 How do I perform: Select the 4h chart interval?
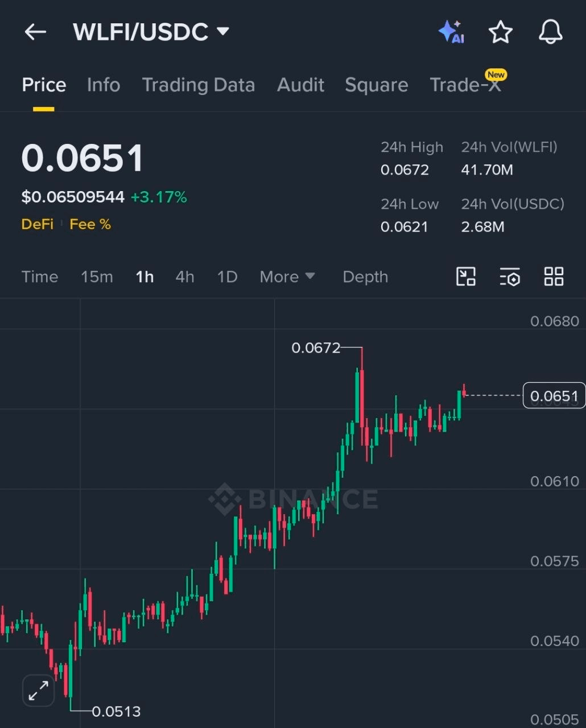[185, 277]
